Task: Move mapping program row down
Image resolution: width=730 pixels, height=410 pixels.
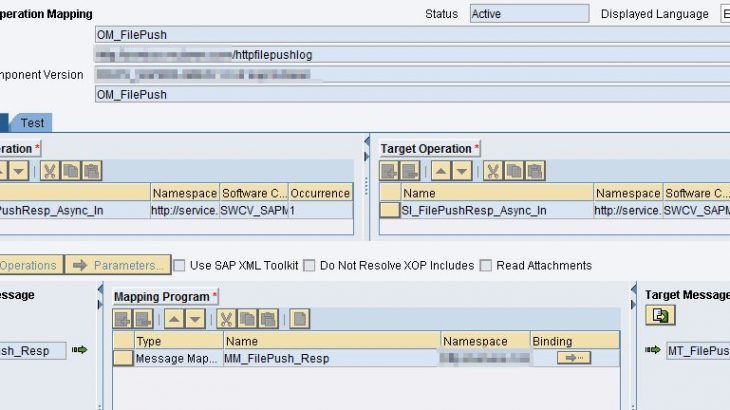Action: [195, 319]
